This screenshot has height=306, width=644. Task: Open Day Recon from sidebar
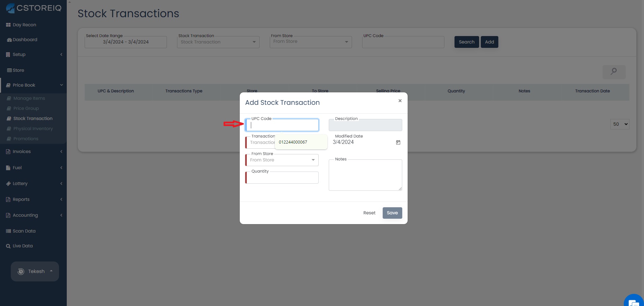(24, 25)
